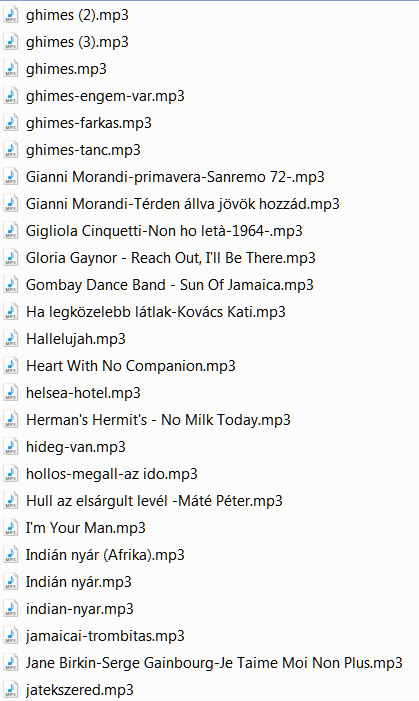Click the MP3 icon beside jamaicai-trombitas.mp3
Viewport: 419px width, 701px height.
[11, 636]
